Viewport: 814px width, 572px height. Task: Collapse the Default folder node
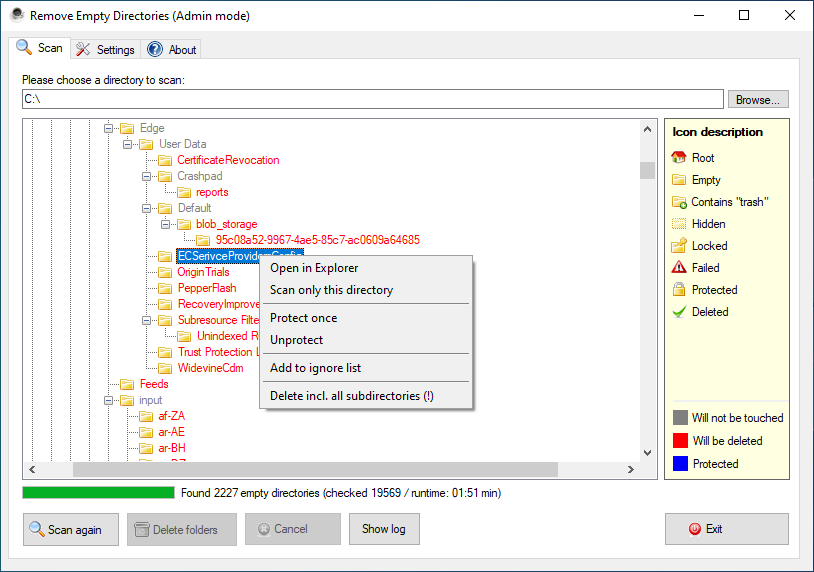(146, 208)
